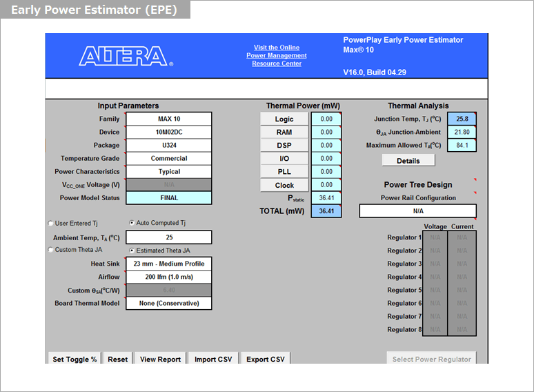Click the greyed VCC_ONE Voltage field
The width and height of the screenshot is (534, 392).
tap(169, 184)
